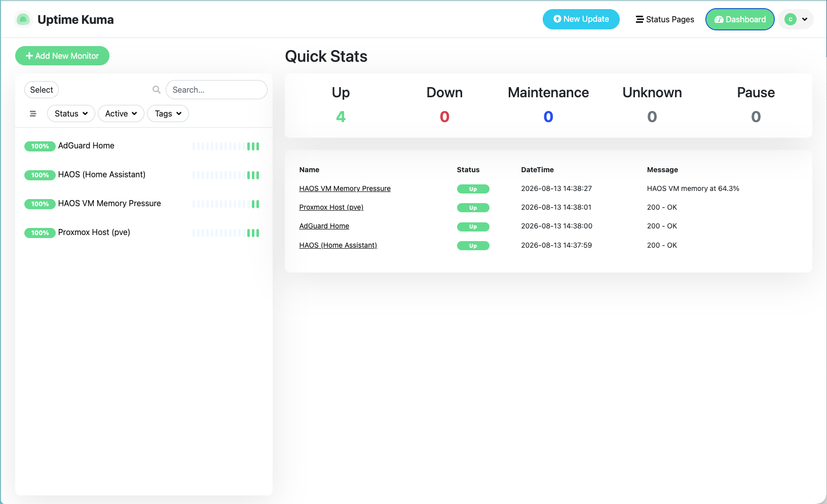Click Proxmox Host (pve) 100% uptime badge

[x=40, y=233]
